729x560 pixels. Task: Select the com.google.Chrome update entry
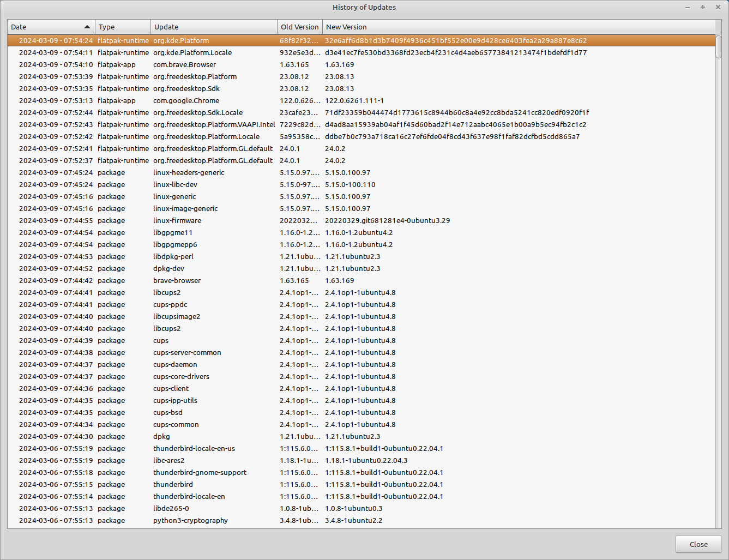(361, 100)
